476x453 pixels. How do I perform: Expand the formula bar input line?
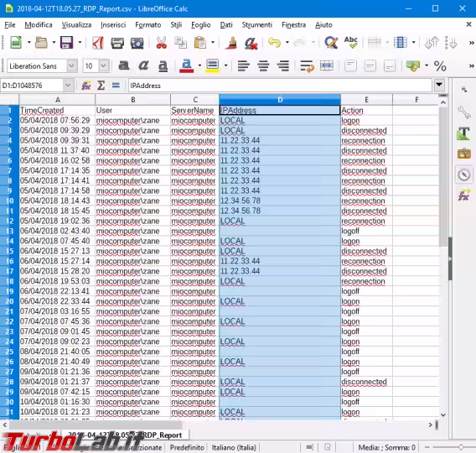439,85
